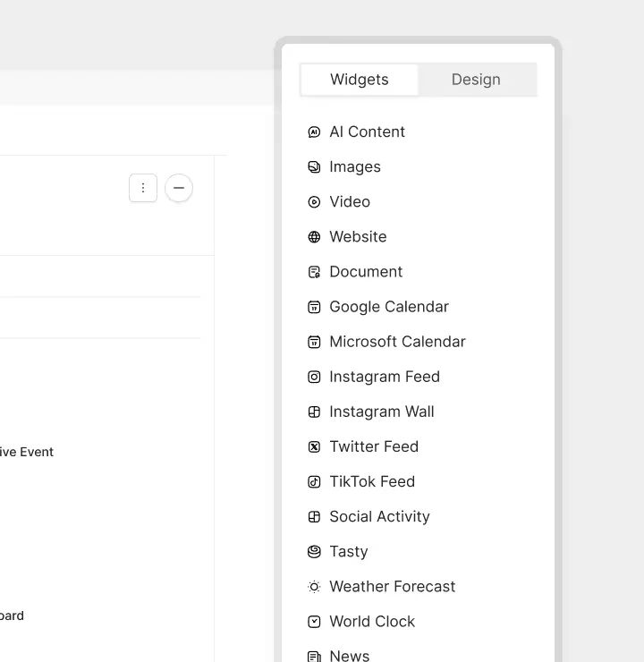644x662 pixels.
Task: Click the Twitter Feed X icon
Action: 314,446
